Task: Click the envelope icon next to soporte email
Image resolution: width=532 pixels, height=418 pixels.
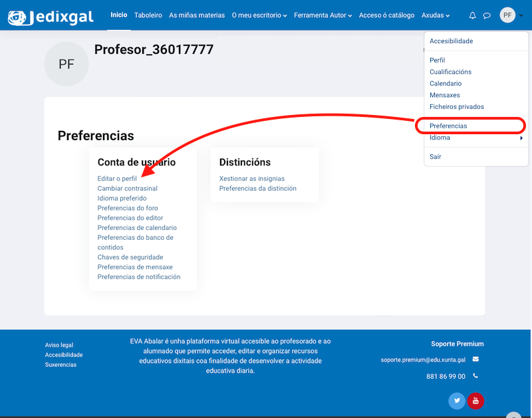Action: pos(474,359)
